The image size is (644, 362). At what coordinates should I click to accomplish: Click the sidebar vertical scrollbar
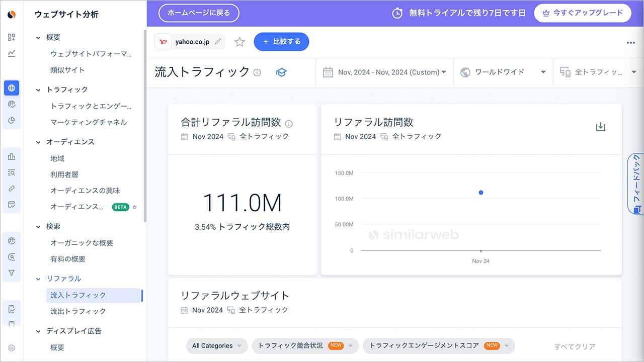145,126
